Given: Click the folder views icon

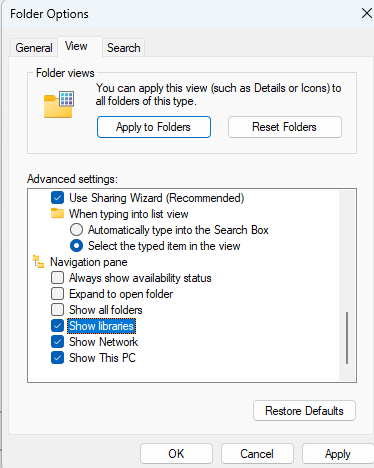Looking at the screenshot, I should pyautogui.click(x=59, y=104).
